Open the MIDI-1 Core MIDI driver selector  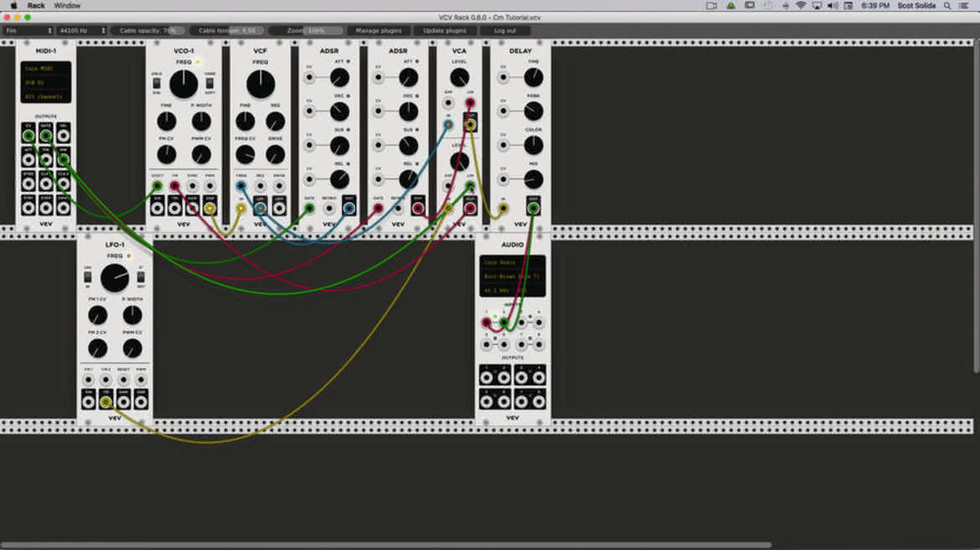45,69
